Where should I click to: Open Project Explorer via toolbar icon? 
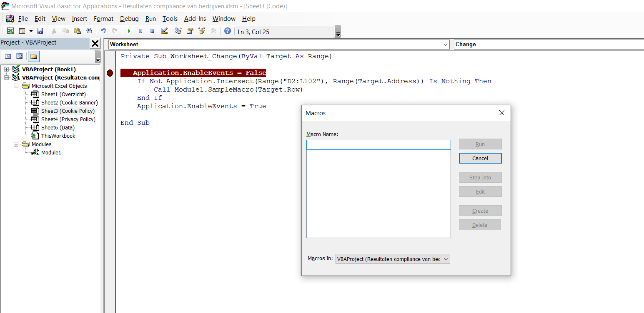coord(178,31)
